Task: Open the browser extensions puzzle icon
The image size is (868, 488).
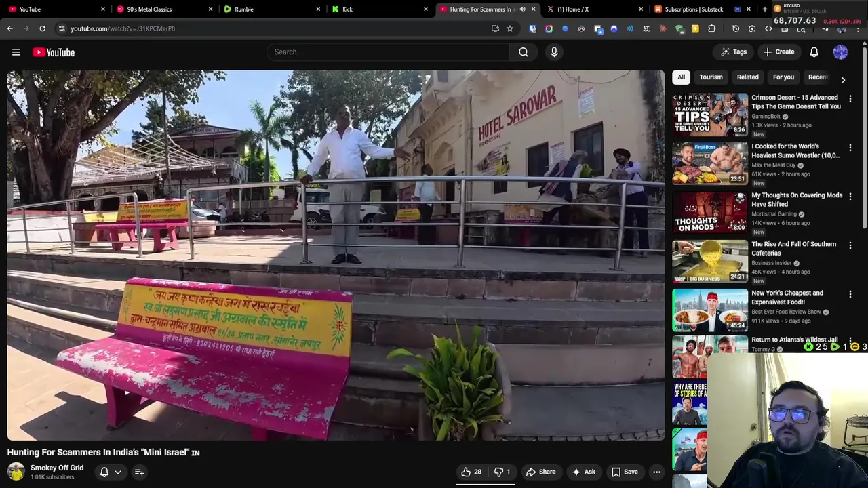Action: click(x=711, y=28)
